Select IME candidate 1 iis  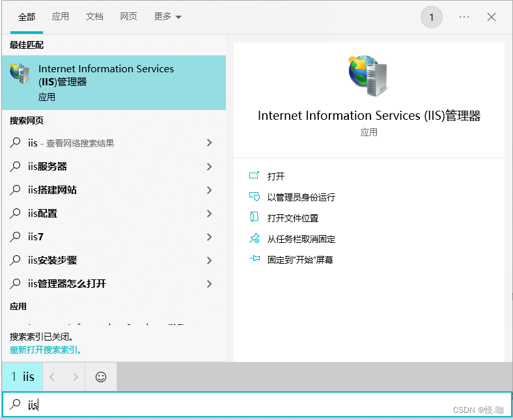pyautogui.click(x=22, y=377)
